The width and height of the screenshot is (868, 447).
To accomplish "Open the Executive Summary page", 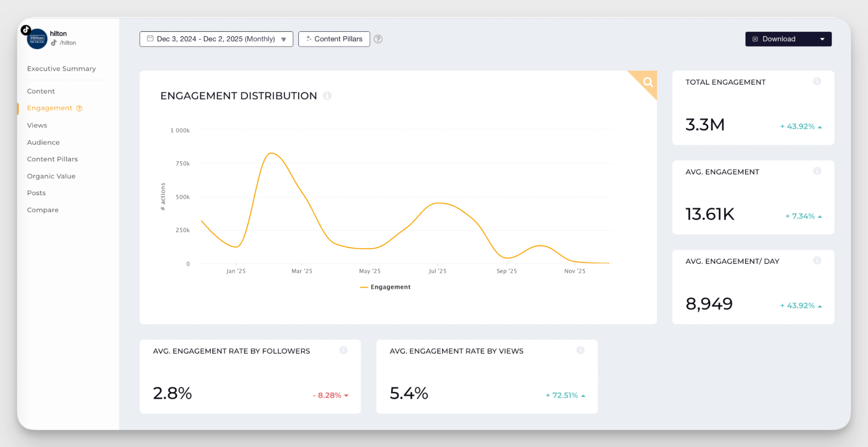I will point(61,68).
